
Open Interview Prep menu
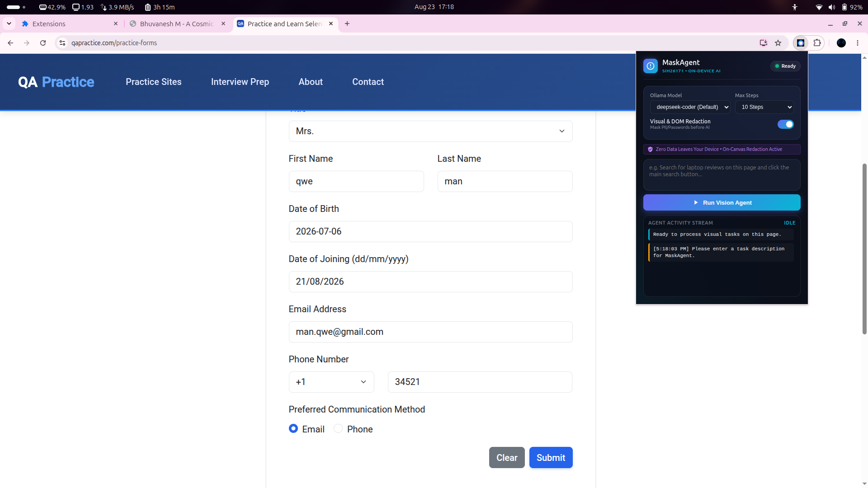coord(240,82)
